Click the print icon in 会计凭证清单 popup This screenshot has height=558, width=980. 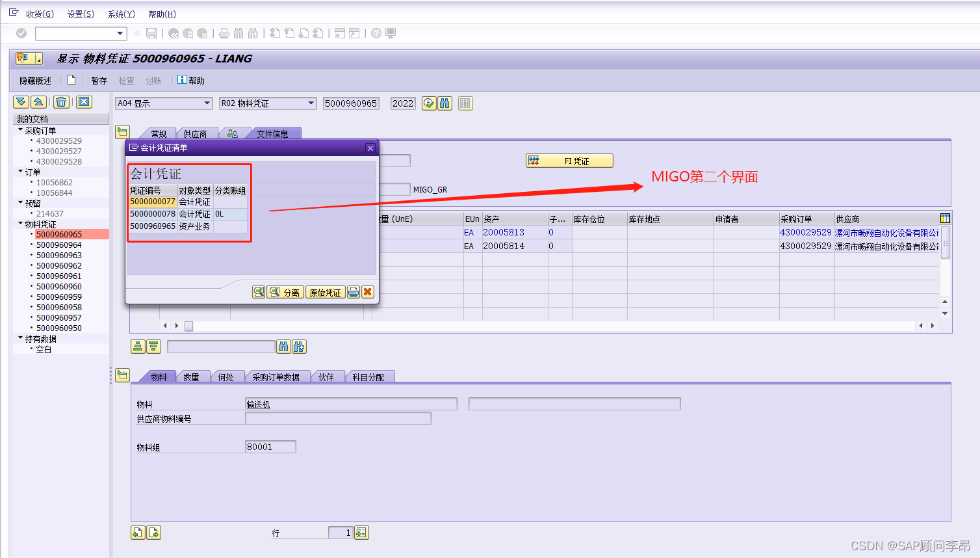click(353, 292)
